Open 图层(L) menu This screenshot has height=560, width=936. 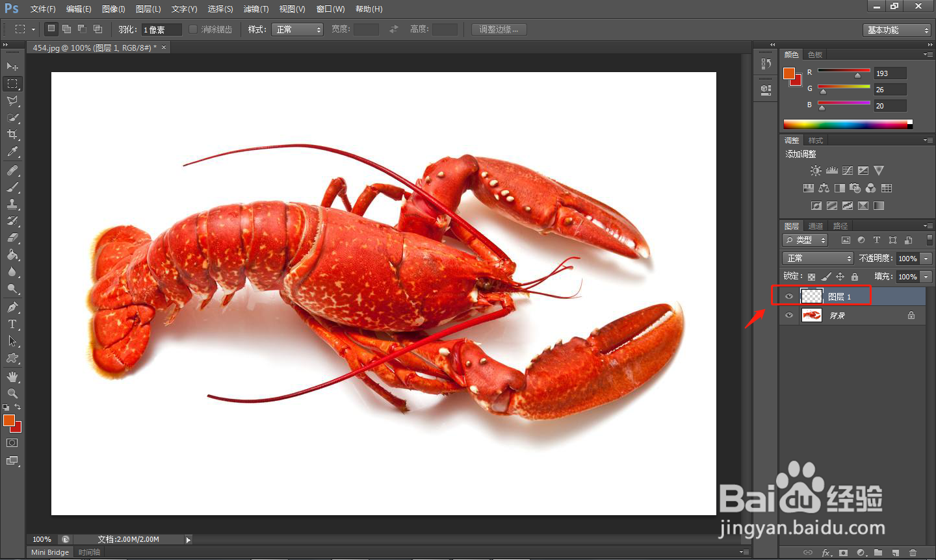pyautogui.click(x=148, y=9)
